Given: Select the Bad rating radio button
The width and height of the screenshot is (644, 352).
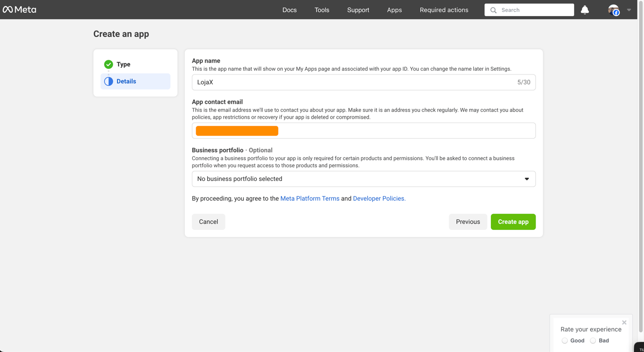Looking at the screenshot, I should (593, 341).
